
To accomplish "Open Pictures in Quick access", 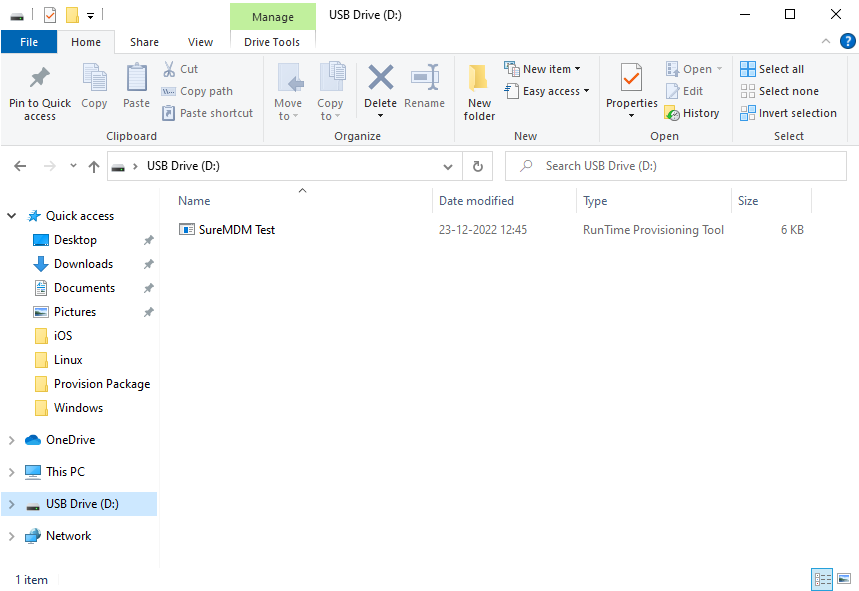I will click(75, 312).
